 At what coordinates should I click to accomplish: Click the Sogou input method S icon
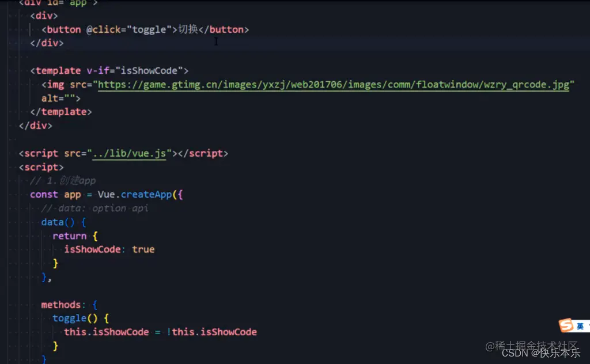pos(566,325)
